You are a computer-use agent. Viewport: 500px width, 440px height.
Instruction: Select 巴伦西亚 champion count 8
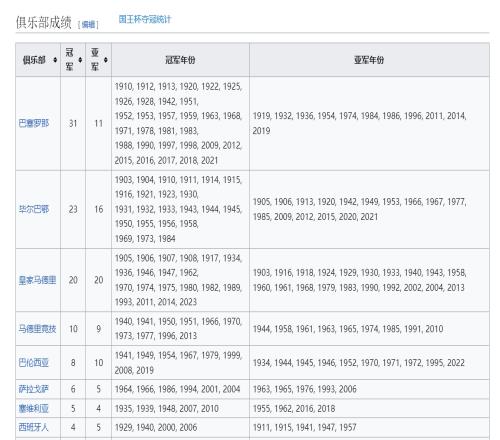coord(73,363)
